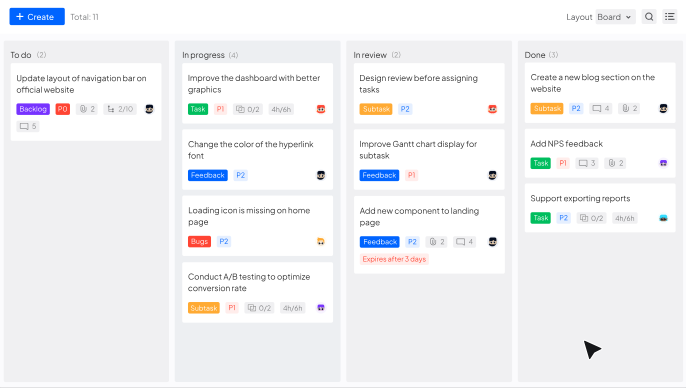Click the P0 priority tag
Viewport: 686px width, 388px height.
click(x=63, y=109)
